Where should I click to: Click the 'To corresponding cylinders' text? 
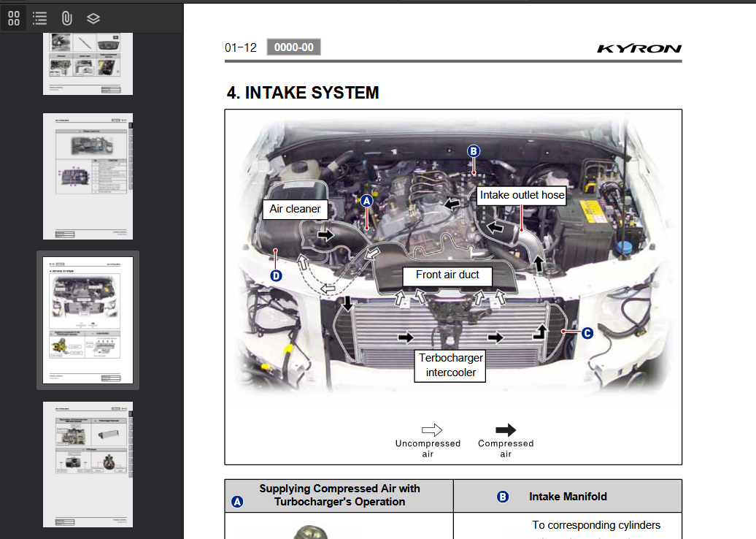coord(596,525)
